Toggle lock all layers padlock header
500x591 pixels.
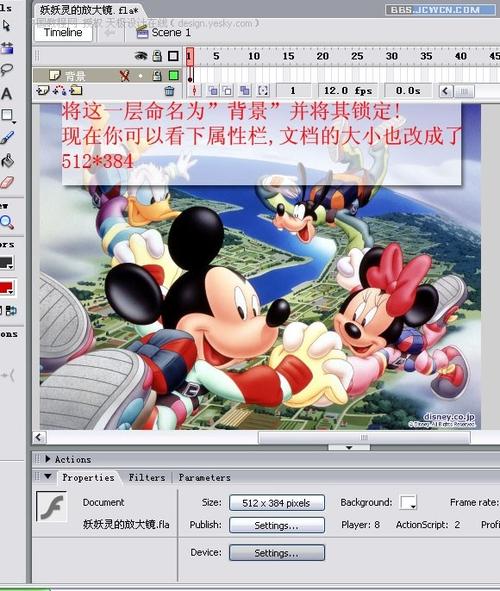157,56
